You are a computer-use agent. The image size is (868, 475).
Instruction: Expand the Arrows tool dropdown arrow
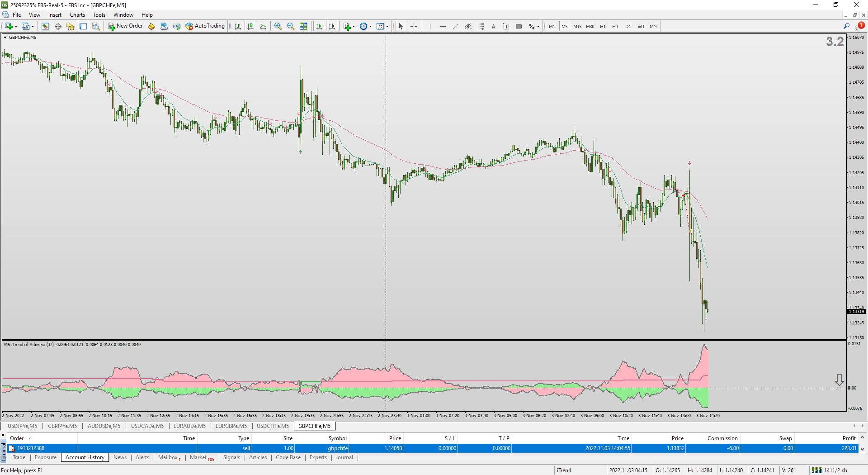(538, 26)
